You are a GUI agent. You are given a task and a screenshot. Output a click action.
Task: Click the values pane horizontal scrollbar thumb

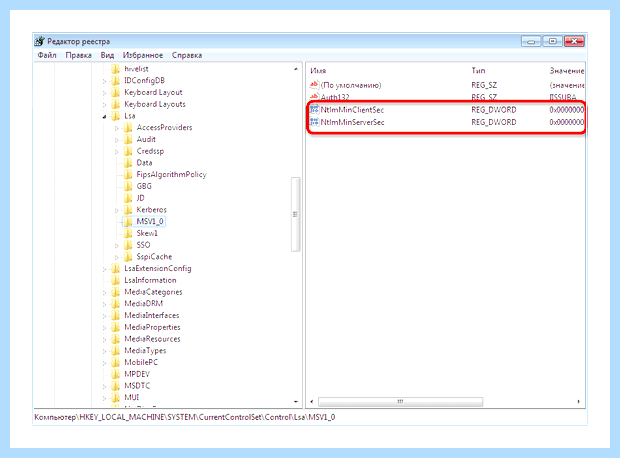click(x=400, y=402)
